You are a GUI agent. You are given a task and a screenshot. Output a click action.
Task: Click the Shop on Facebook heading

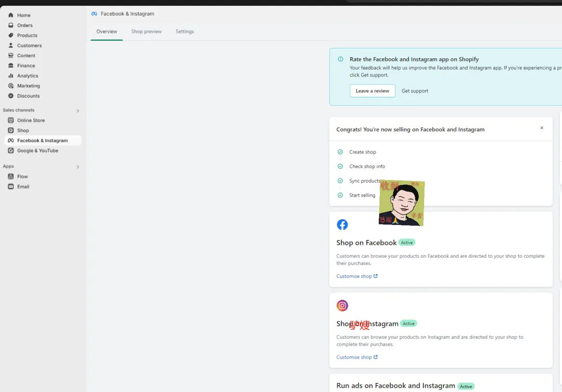(x=366, y=243)
